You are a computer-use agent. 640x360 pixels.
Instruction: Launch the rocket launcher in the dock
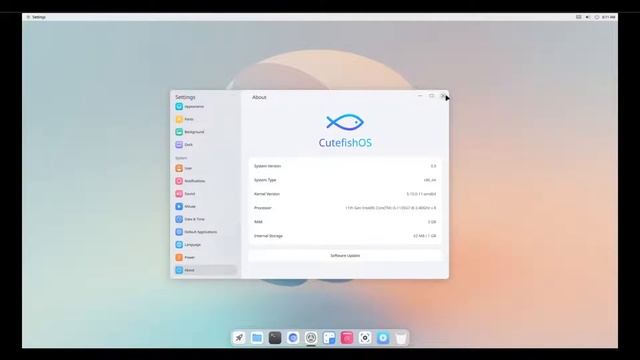(x=239, y=338)
